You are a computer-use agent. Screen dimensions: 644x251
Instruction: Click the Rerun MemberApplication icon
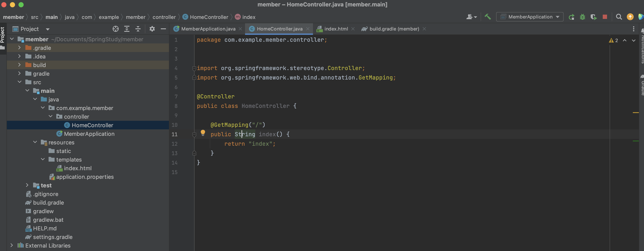point(571,17)
